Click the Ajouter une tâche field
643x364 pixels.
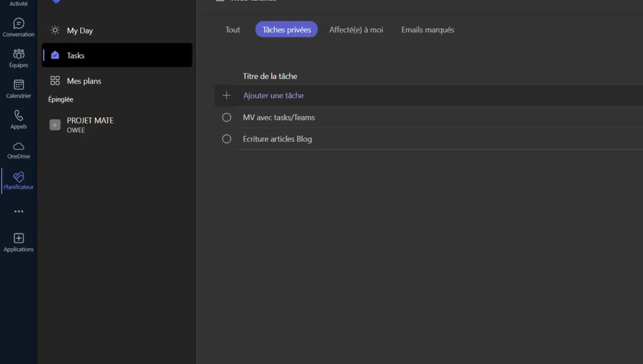[273, 96]
